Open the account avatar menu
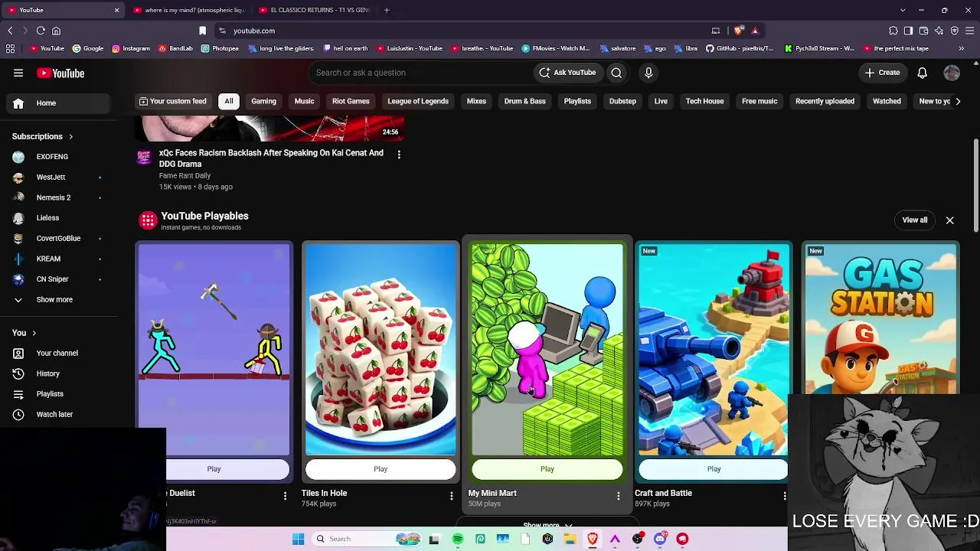980x551 pixels. pyautogui.click(x=952, y=73)
